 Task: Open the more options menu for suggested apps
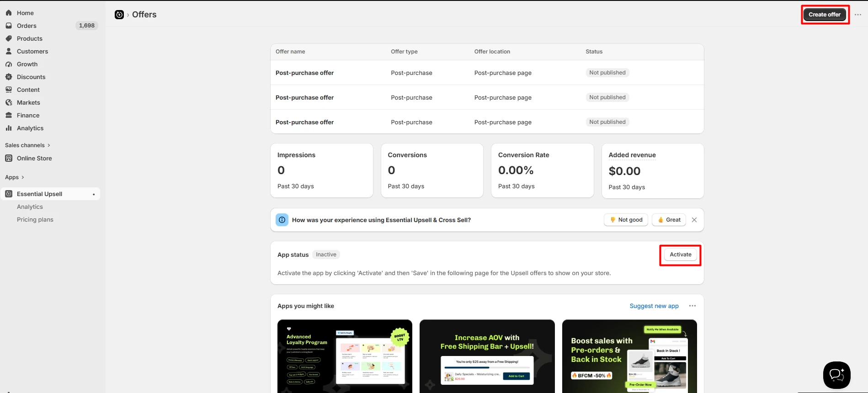tap(692, 306)
